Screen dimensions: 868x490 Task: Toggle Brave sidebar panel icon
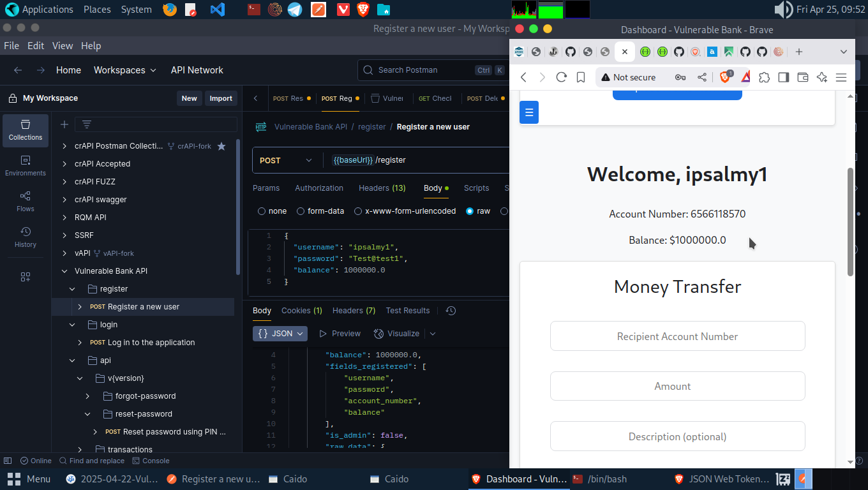[x=784, y=77]
